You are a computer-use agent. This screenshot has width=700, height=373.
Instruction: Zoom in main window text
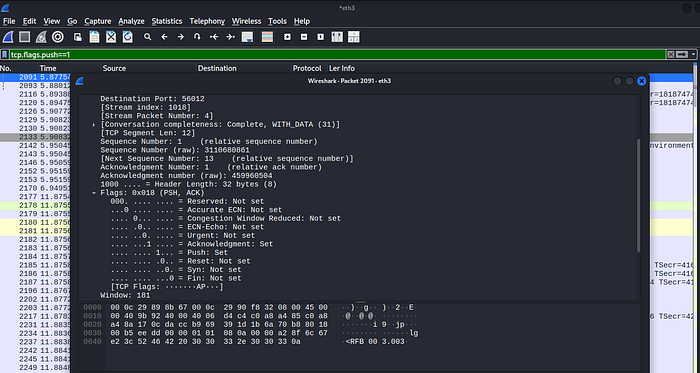288,37
